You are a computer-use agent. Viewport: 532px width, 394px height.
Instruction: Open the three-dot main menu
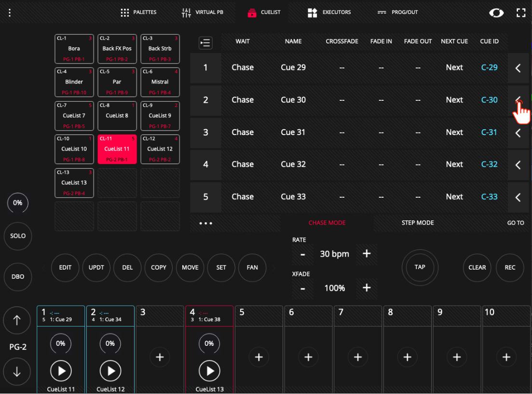10,13
